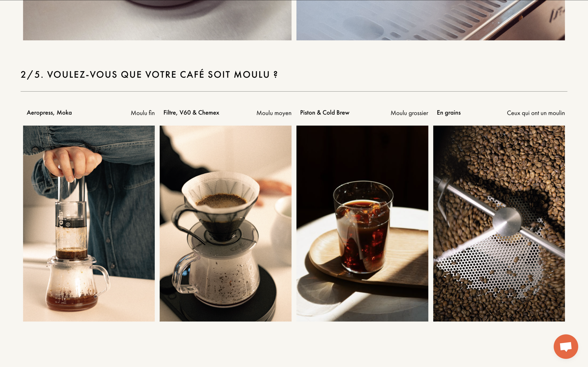The width and height of the screenshot is (588, 367).
Task: Pick the roasted coffee beans photo
Action: click(x=499, y=223)
